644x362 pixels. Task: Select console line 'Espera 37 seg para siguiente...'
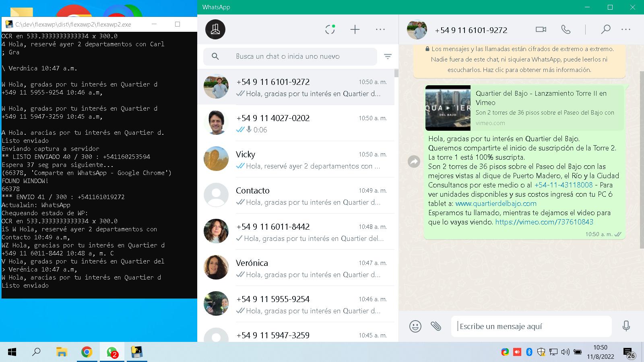pos(58,165)
